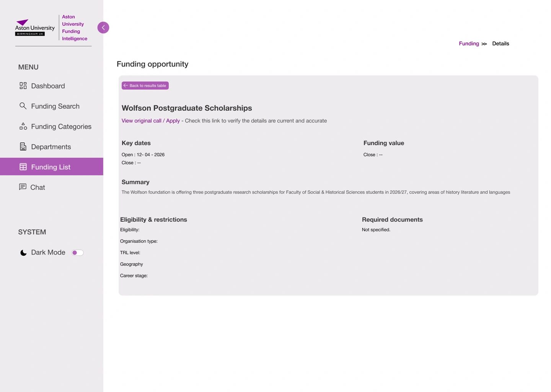Screen dimensions: 551x392
Task: Collapse the sidebar with chevron button
Action: click(x=103, y=28)
